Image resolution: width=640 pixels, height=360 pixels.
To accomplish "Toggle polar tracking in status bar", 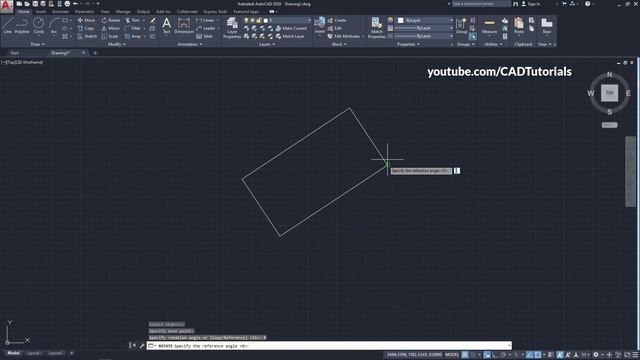I will coord(503,355).
